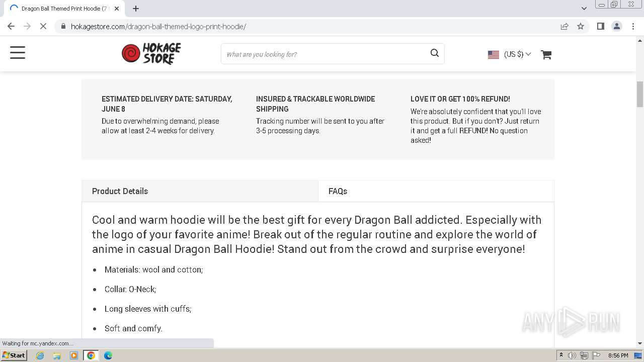Click the 'Materials: wool and cotton;' bullet
The image size is (644, 362).
click(153, 269)
